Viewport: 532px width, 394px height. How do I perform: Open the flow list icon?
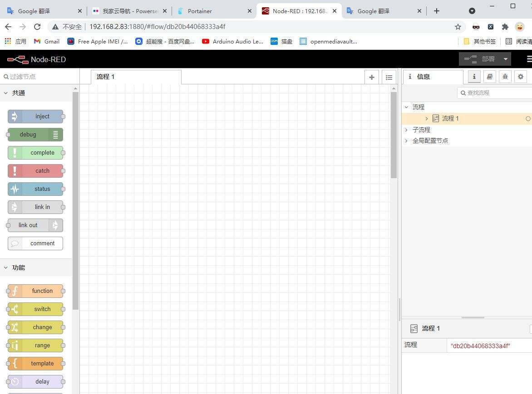[x=389, y=77]
